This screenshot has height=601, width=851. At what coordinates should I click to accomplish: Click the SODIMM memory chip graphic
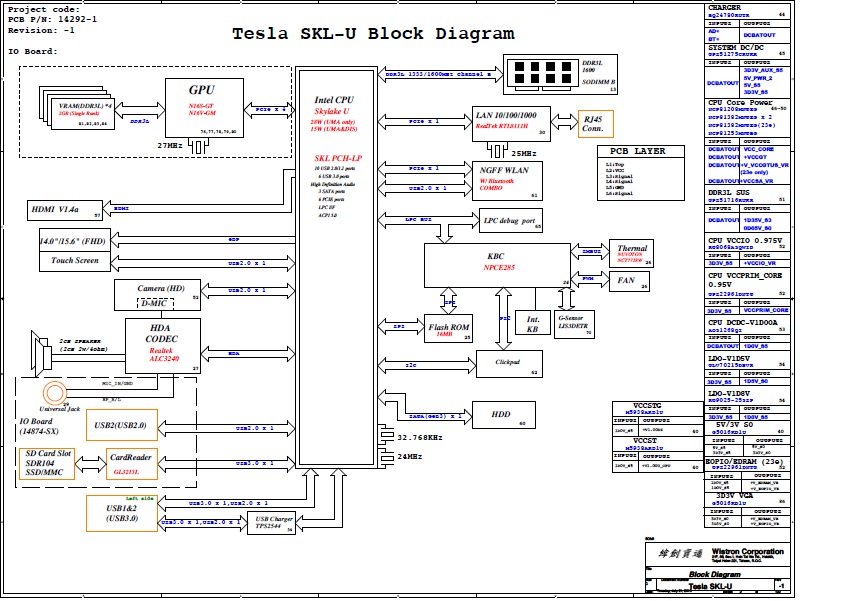pos(544,74)
